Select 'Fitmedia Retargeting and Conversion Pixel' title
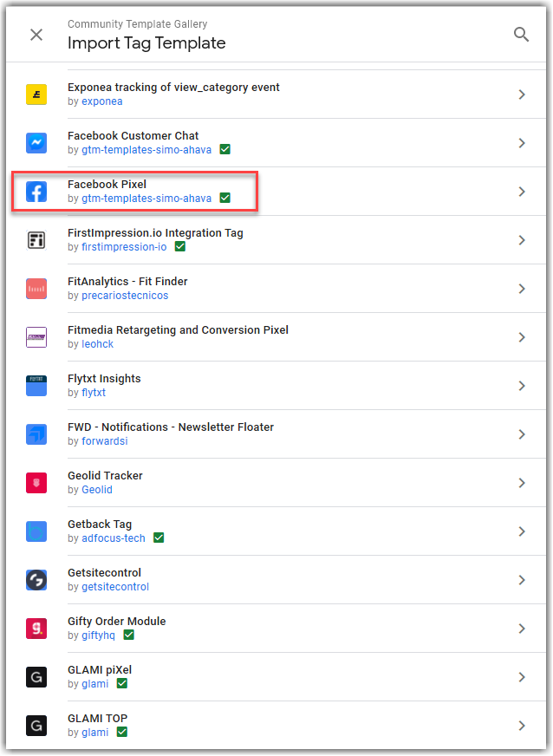 click(178, 329)
